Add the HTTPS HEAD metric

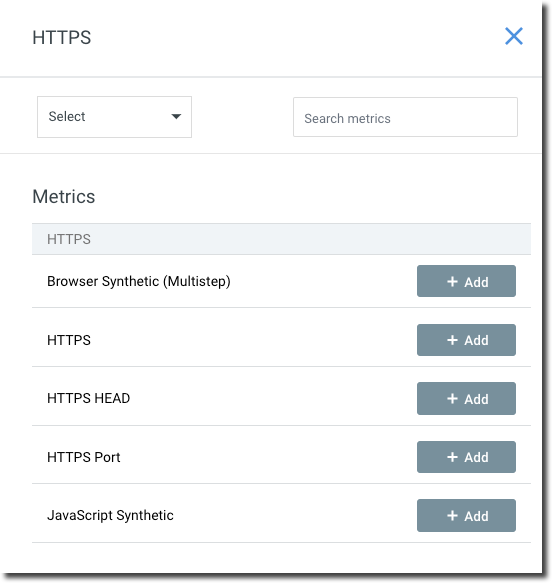[x=466, y=398]
